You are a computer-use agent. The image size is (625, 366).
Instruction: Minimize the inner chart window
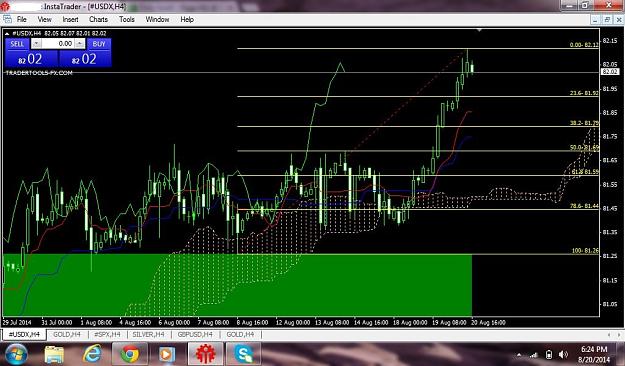[x=595, y=19]
